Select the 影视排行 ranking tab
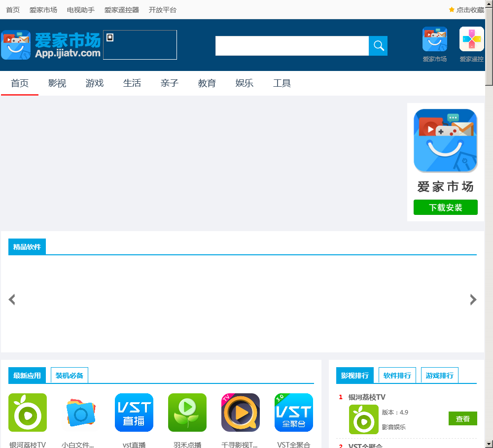The width and height of the screenshot is (493, 448). point(355,376)
